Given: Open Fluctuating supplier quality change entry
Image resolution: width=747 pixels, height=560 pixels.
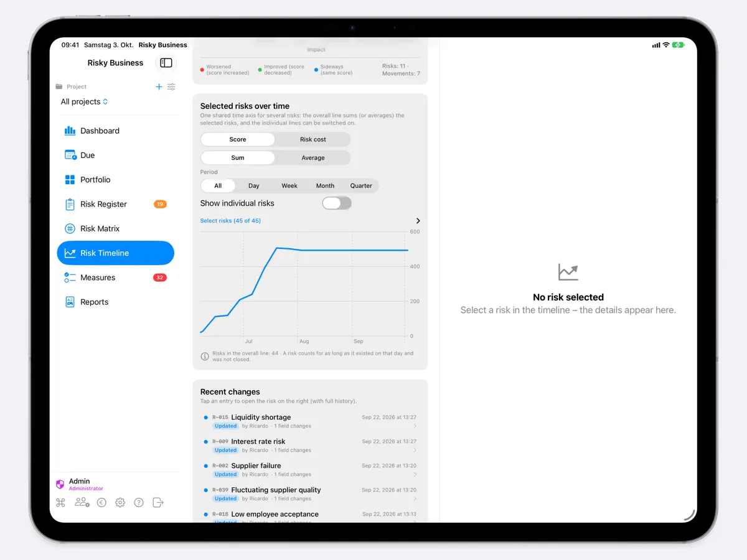Looking at the screenshot, I should click(310, 494).
